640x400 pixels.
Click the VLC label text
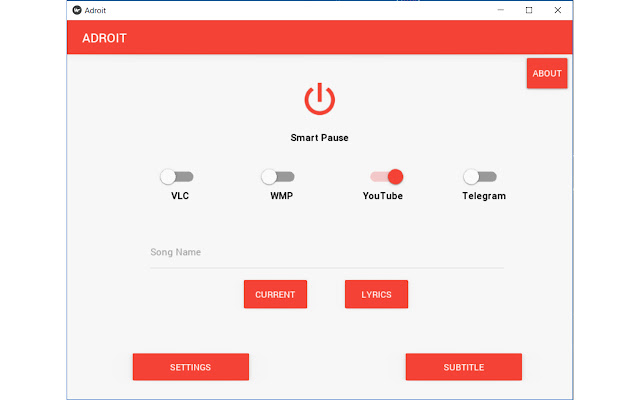coord(180,196)
